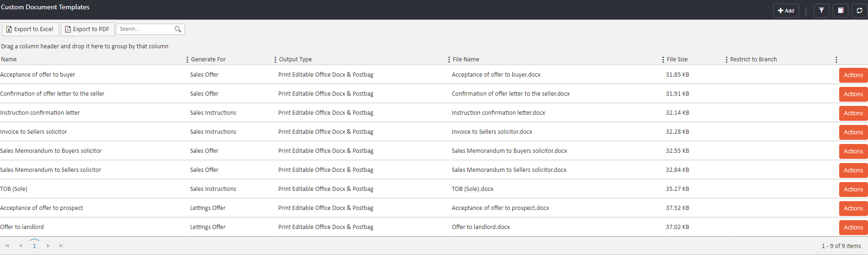
Task: Go to the next page arrow
Action: click(48, 246)
